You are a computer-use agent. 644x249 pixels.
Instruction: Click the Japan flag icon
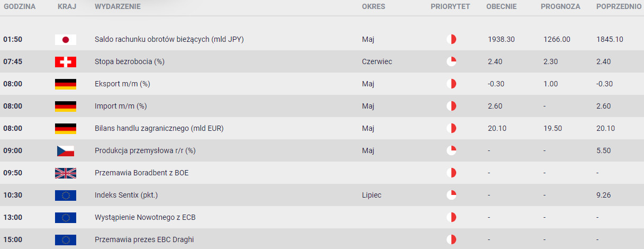point(66,39)
